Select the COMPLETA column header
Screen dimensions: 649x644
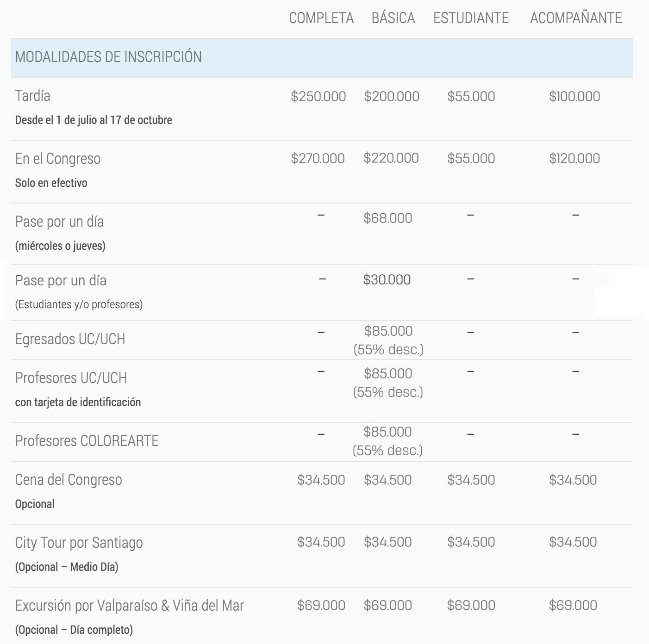pyautogui.click(x=321, y=18)
